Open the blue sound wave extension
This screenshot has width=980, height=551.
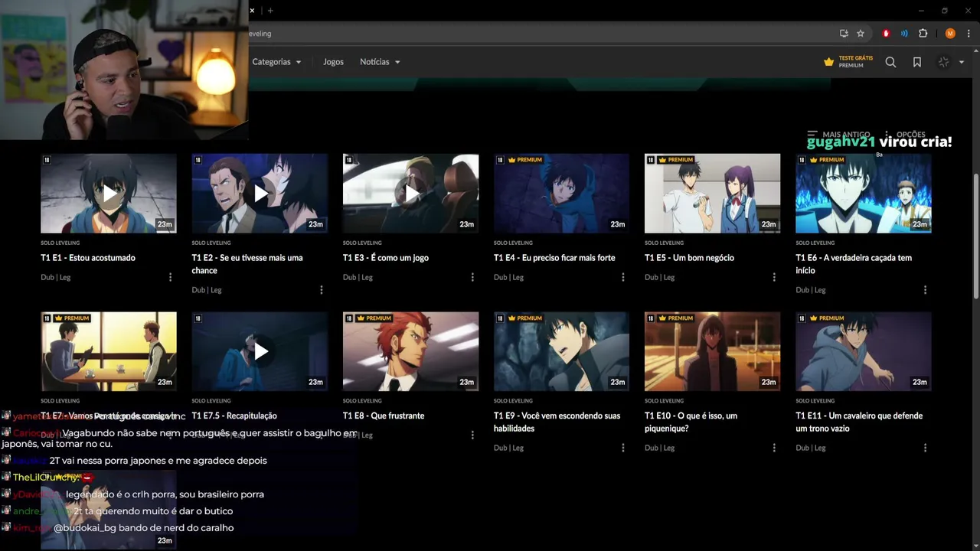pyautogui.click(x=904, y=34)
